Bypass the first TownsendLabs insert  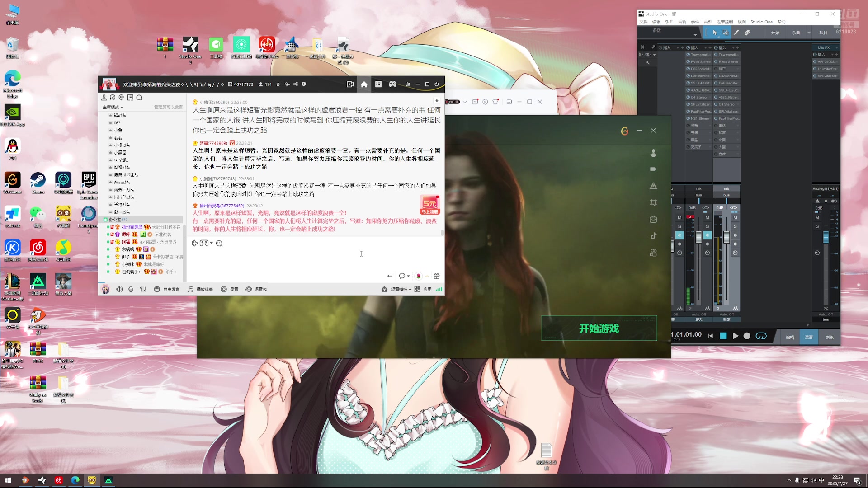[689, 55]
